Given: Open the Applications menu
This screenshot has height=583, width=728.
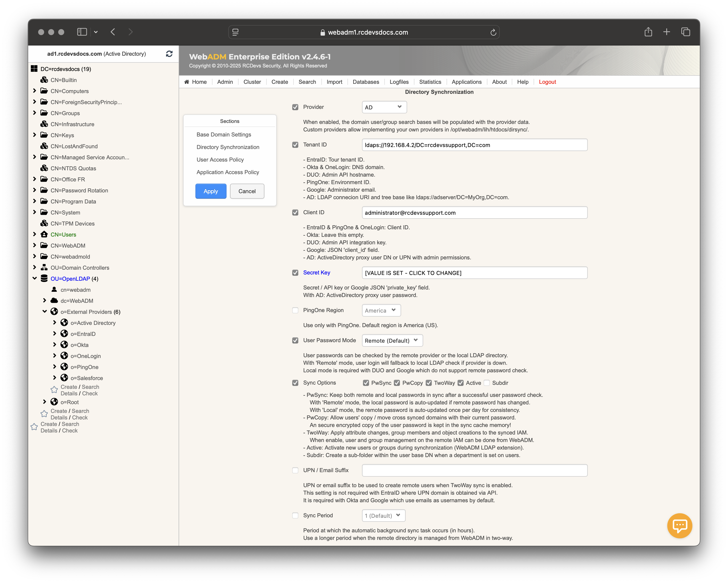Looking at the screenshot, I should 466,82.
